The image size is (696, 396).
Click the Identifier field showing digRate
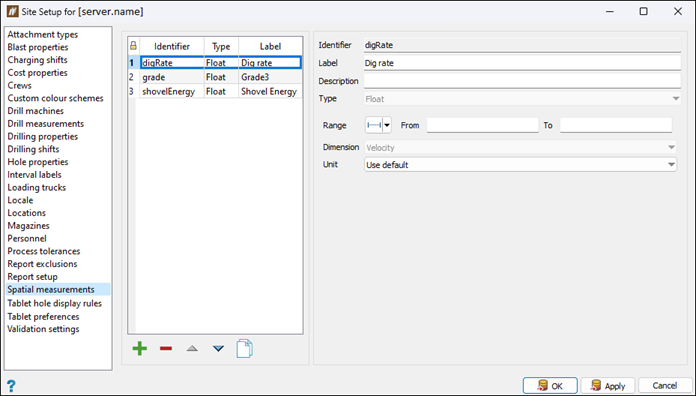coord(522,45)
